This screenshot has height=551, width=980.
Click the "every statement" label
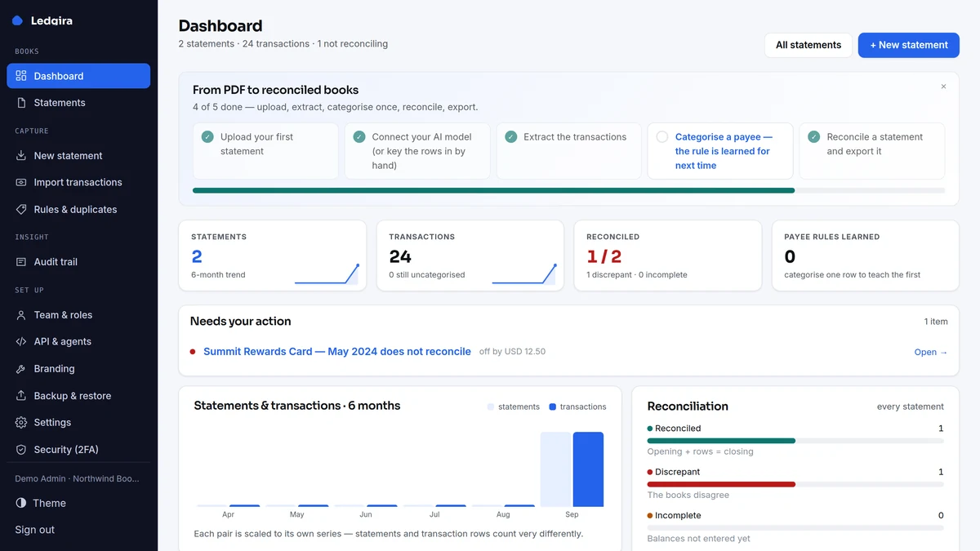point(911,407)
